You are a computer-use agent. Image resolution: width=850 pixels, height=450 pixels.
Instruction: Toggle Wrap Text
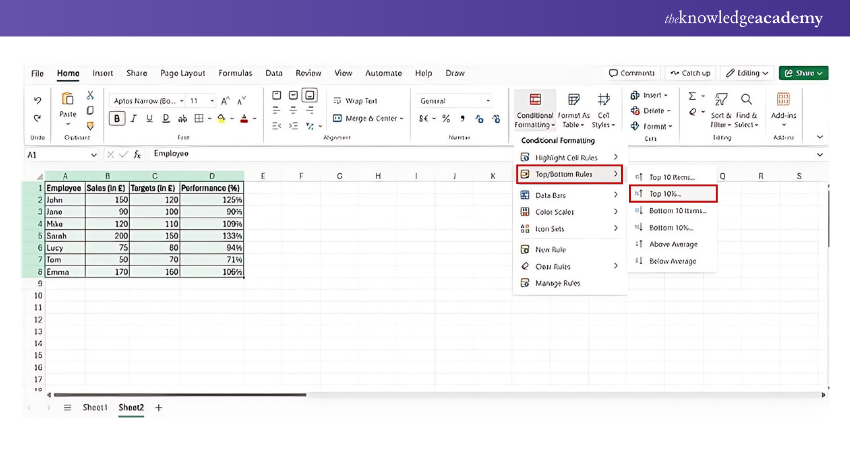[x=355, y=101]
